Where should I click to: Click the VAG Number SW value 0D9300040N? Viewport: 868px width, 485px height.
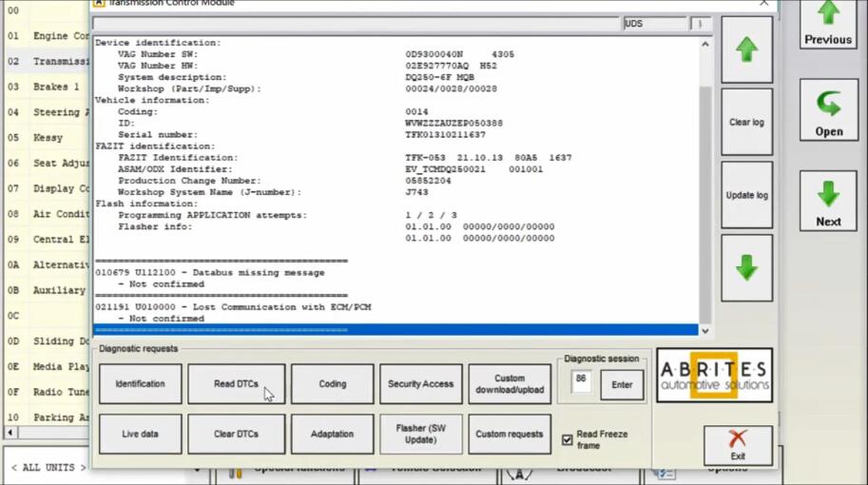(x=434, y=54)
